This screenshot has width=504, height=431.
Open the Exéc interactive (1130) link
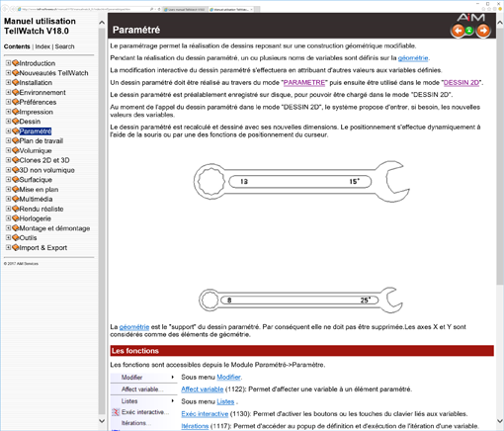[x=205, y=414]
